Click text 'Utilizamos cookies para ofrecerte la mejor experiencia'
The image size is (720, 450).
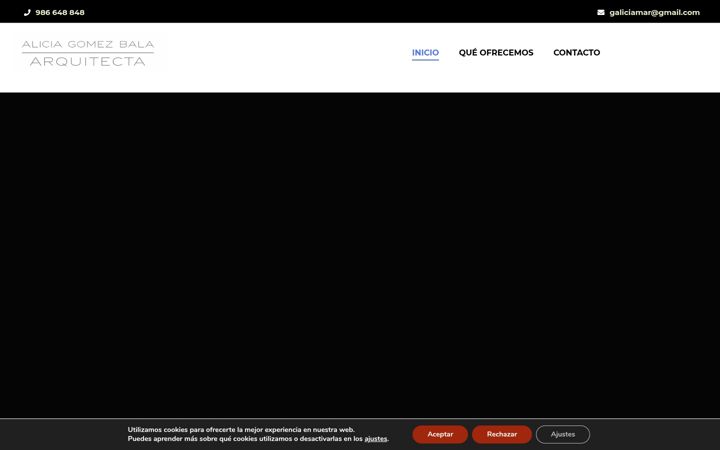tap(214, 430)
